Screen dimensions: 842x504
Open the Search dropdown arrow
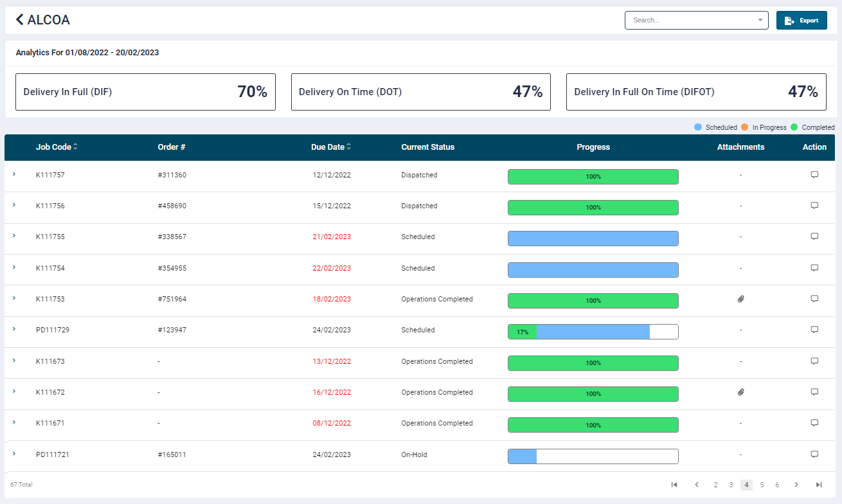point(760,20)
